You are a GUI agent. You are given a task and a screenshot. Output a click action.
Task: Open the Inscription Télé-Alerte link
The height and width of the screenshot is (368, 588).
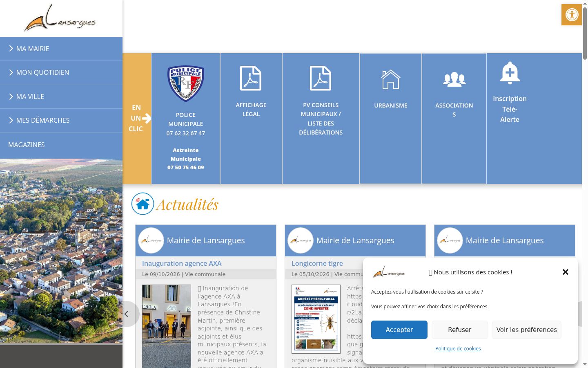coord(510,109)
